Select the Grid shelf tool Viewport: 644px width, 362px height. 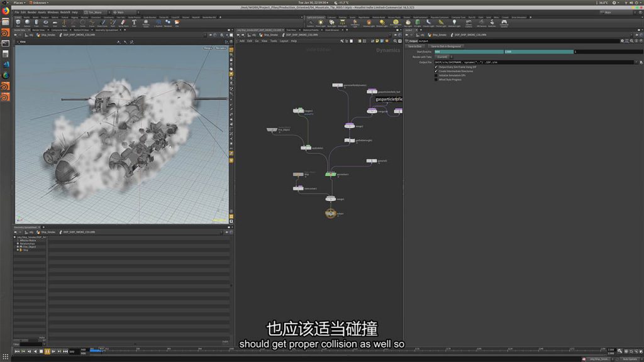click(55, 23)
